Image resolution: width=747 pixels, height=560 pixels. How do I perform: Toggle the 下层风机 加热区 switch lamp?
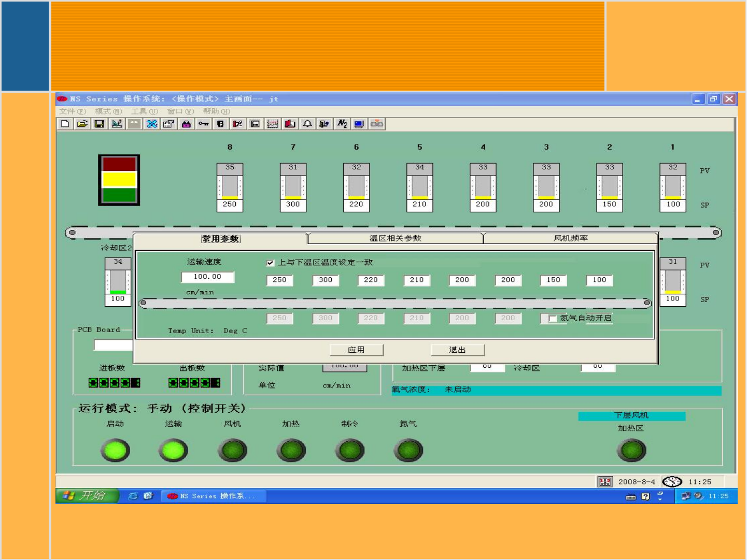coord(631,450)
